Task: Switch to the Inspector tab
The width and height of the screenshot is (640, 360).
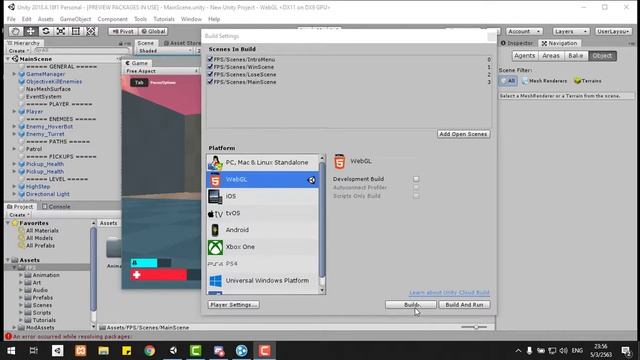Action: point(517,43)
